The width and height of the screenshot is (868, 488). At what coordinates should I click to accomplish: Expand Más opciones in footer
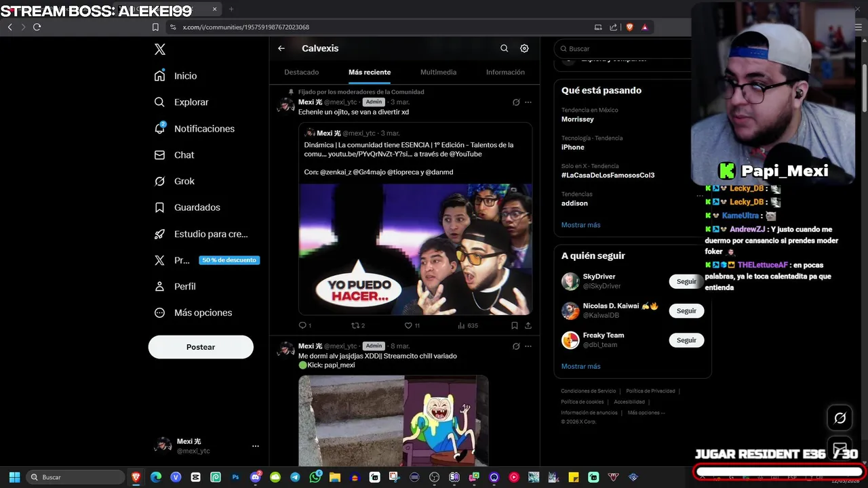click(x=646, y=413)
